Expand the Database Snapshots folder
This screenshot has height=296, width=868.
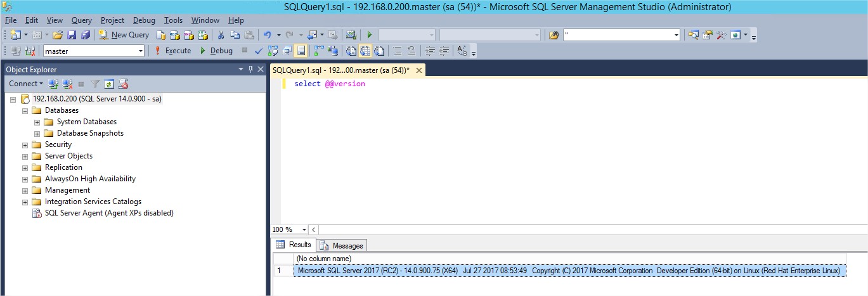point(37,134)
